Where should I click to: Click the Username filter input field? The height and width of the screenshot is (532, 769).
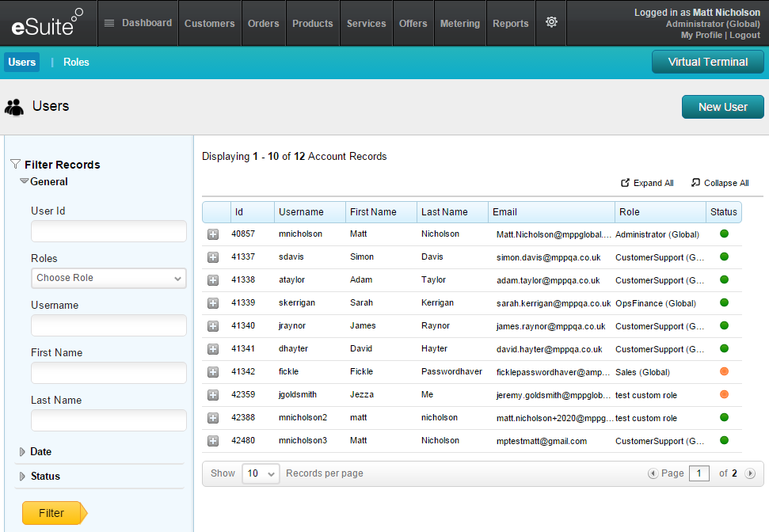coord(108,325)
